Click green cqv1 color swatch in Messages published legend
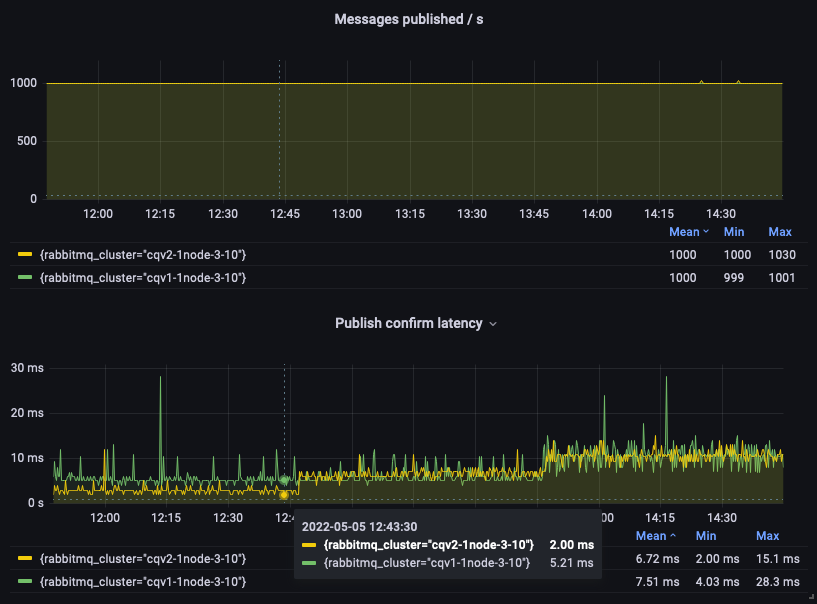The image size is (817, 604). coord(24,277)
